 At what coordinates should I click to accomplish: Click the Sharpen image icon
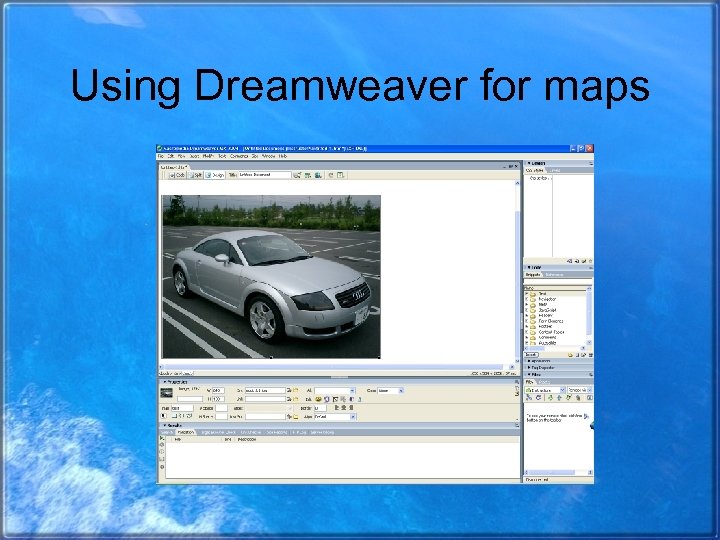[x=360, y=399]
